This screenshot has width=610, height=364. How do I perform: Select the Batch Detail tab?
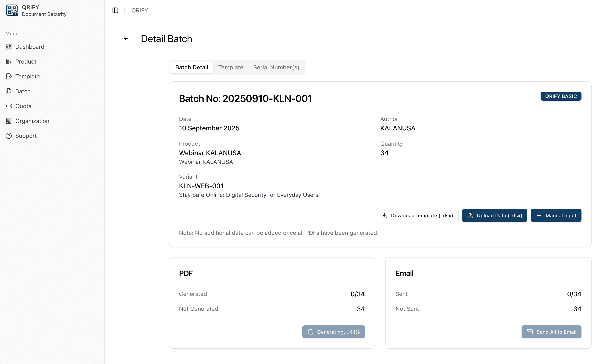[x=192, y=67]
